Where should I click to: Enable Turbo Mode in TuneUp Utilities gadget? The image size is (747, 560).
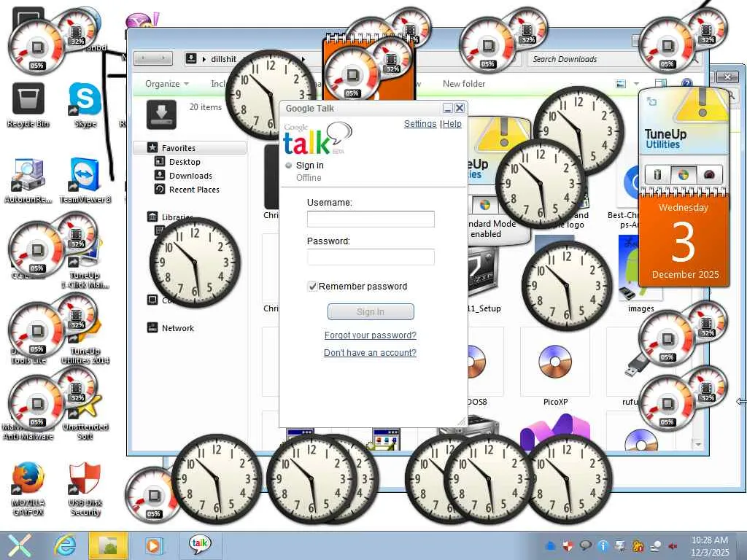click(709, 175)
